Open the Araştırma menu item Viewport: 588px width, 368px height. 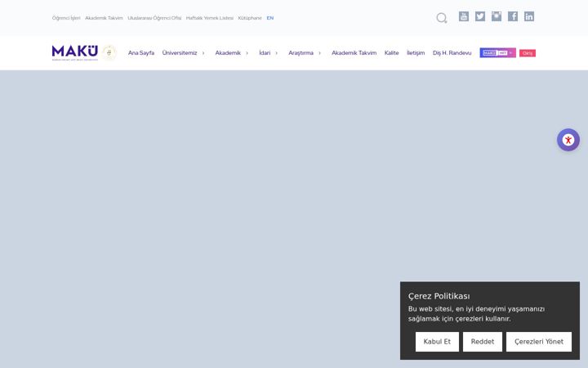pos(301,53)
